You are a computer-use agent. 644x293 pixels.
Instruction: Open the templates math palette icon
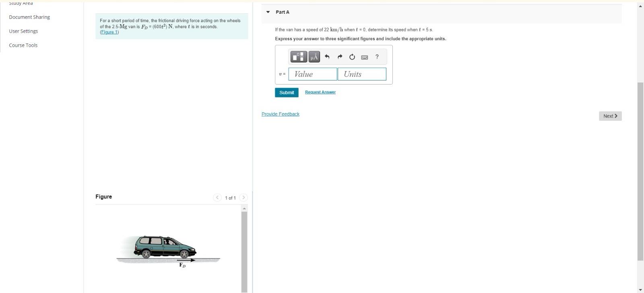[299, 57]
